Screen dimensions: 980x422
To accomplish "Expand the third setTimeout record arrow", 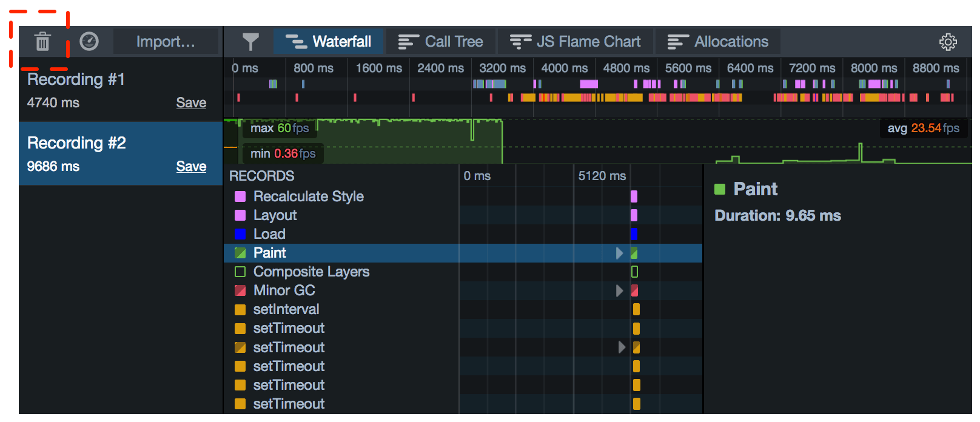I will tap(621, 347).
